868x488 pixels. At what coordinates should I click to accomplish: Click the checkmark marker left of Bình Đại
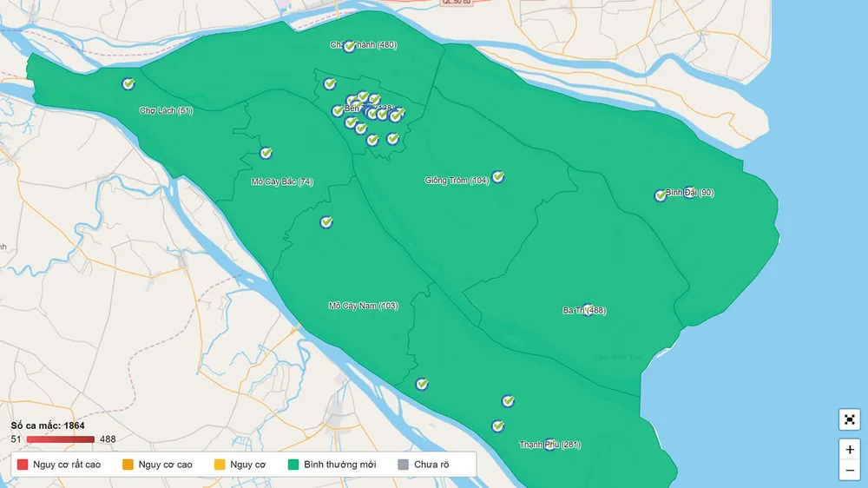pyautogui.click(x=661, y=195)
